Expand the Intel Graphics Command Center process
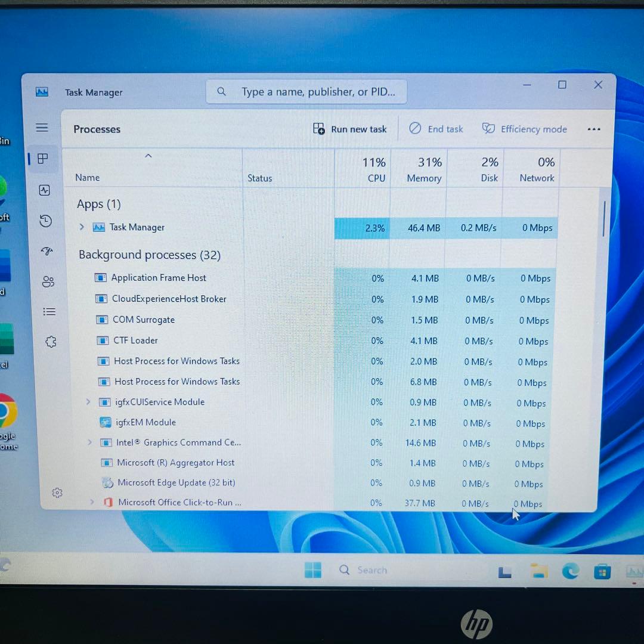This screenshot has height=644, width=644. coord(89,442)
